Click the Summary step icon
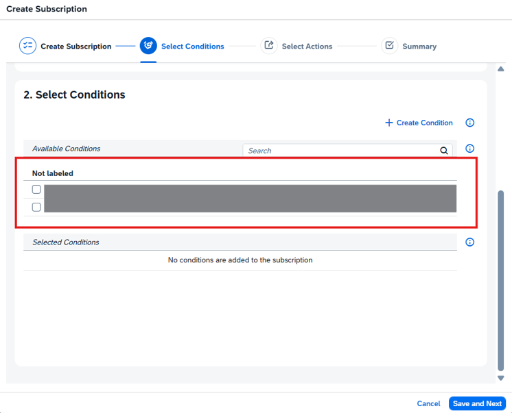 [389, 46]
